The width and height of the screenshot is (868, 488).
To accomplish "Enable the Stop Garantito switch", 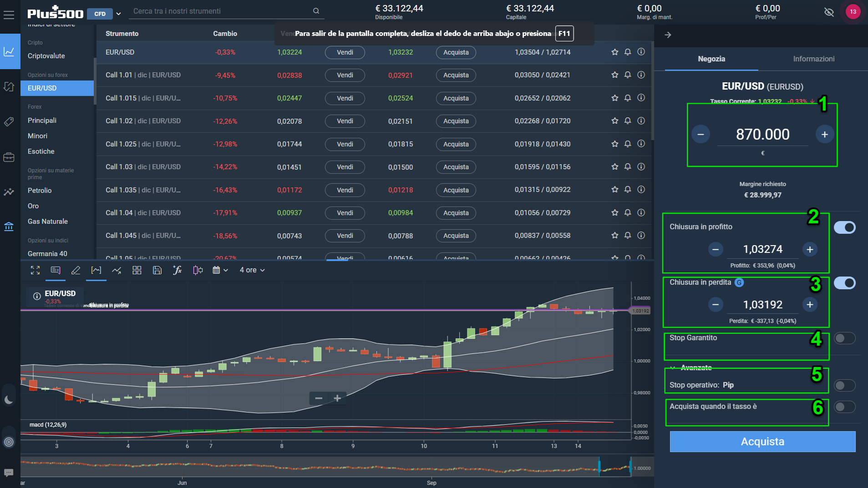I will 844,338.
